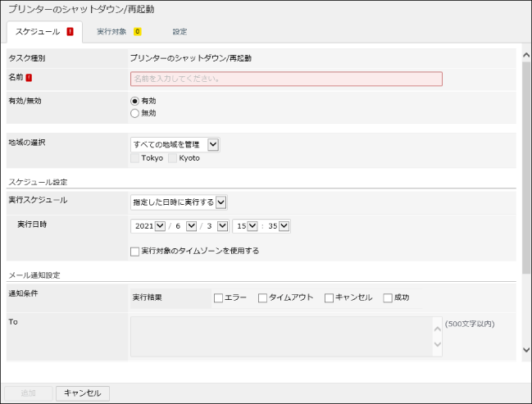Expand the 指定した日時に実行する schedule dropdown
This screenshot has height=404, width=532.
click(x=221, y=202)
